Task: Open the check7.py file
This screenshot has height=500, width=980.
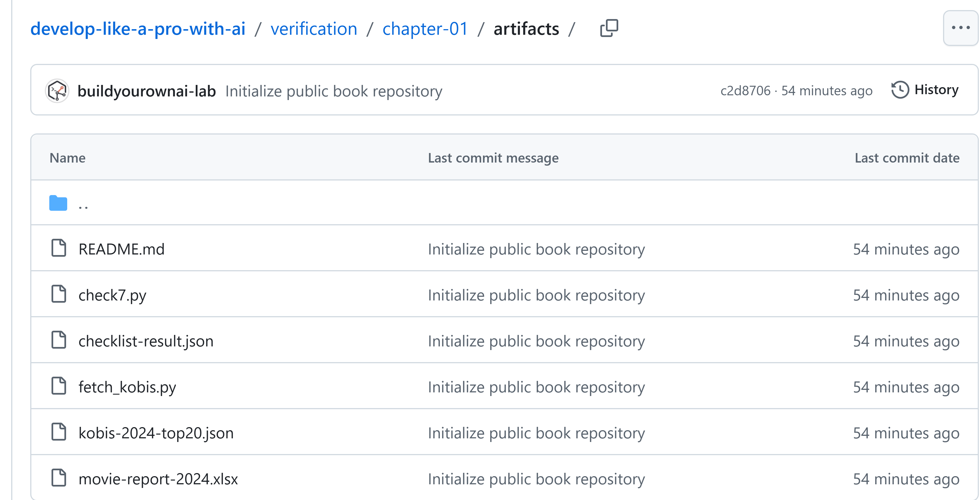Action: 112,295
